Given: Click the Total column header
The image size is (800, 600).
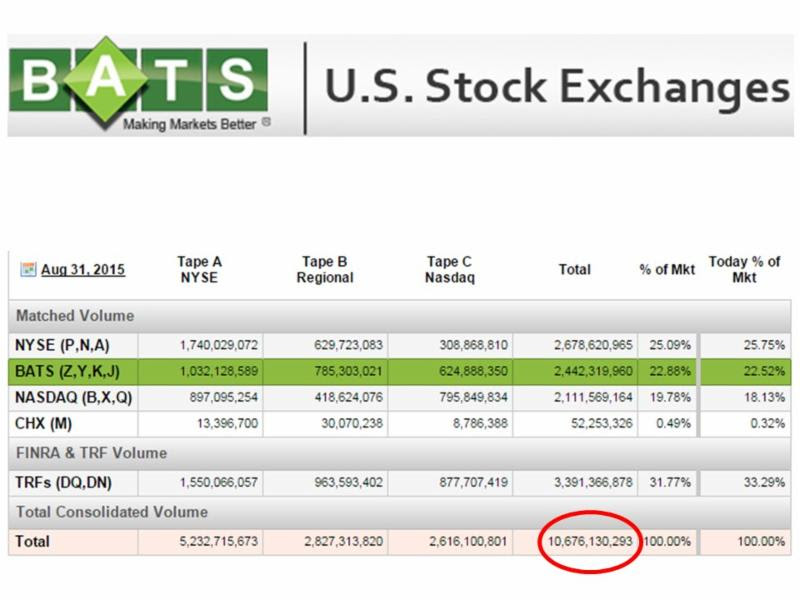Looking at the screenshot, I should point(574,269).
